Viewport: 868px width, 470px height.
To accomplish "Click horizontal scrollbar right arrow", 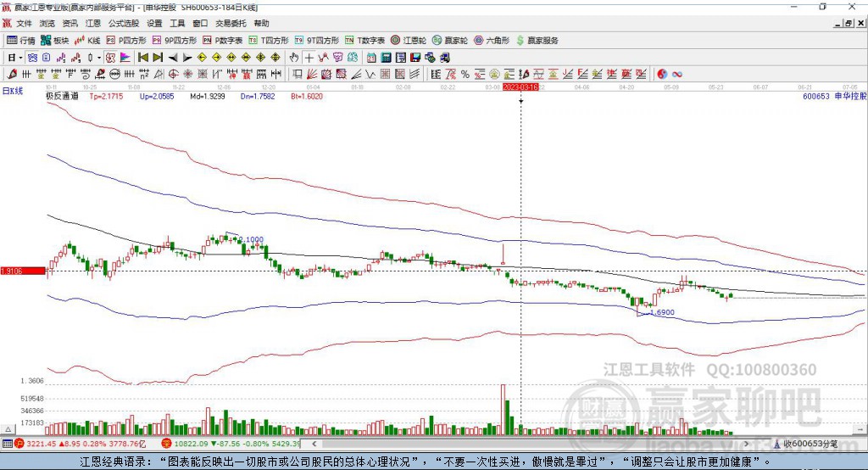I will (x=746, y=444).
